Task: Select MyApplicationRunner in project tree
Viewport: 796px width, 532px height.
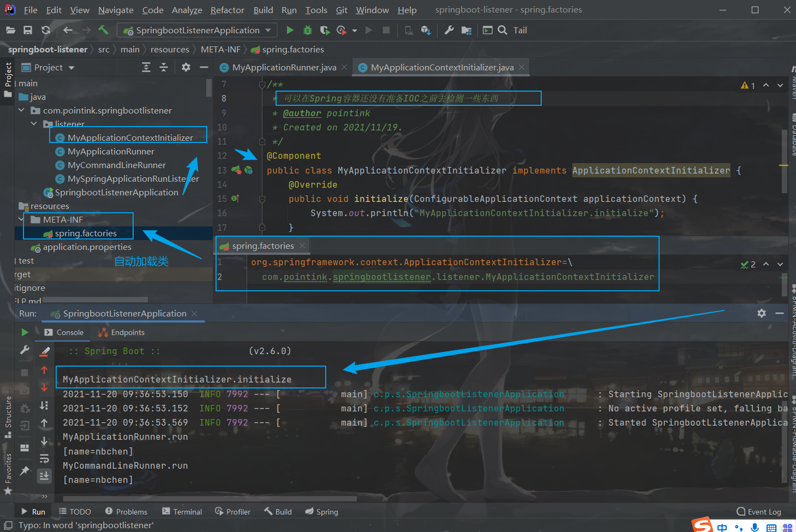Action: point(111,151)
